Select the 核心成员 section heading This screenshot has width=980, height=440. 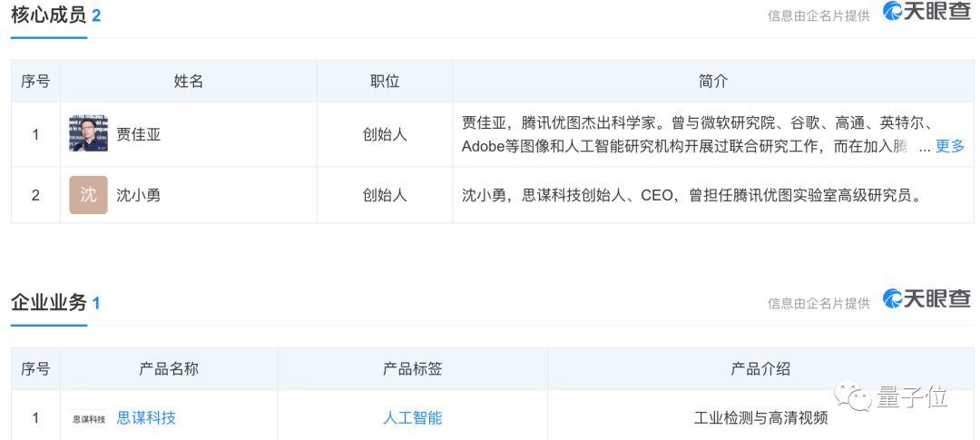[48, 15]
